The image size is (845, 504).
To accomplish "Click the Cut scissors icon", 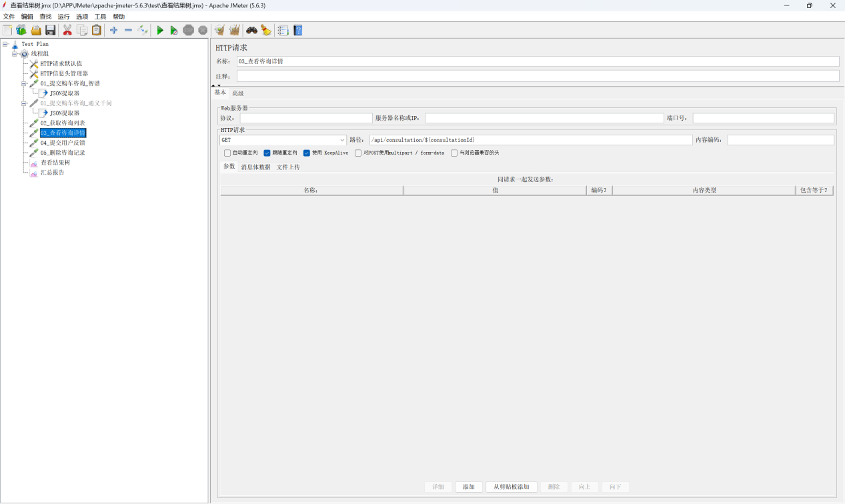I will (x=67, y=30).
